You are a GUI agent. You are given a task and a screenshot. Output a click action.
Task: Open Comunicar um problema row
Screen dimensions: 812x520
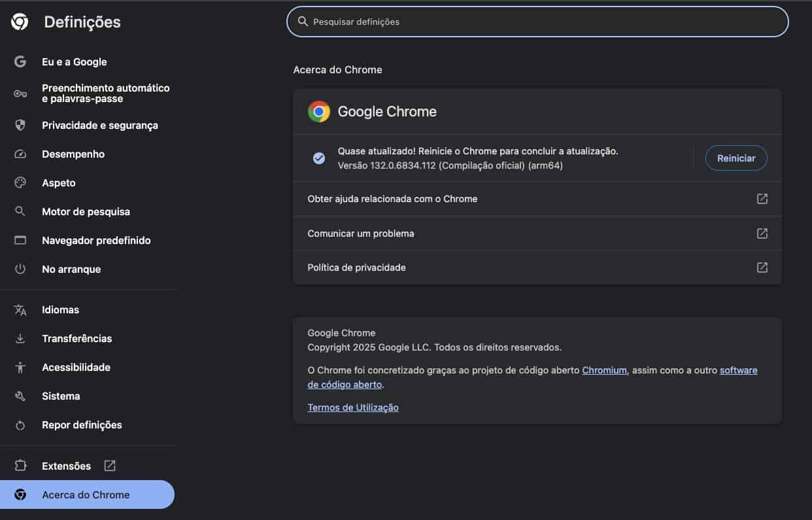click(537, 234)
